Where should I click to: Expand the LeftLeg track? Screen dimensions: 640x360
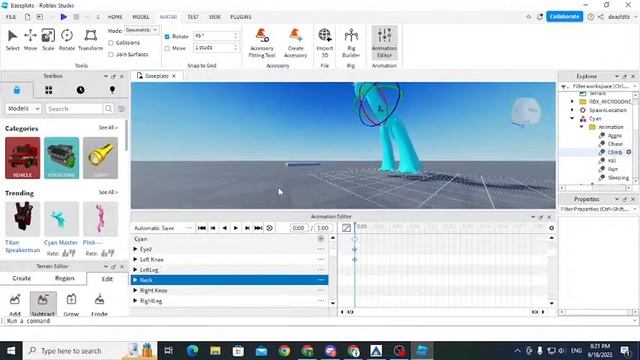coord(135,270)
